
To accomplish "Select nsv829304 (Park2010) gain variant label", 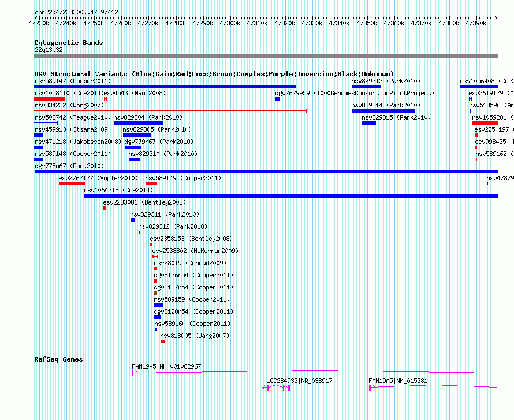I will [x=148, y=117].
